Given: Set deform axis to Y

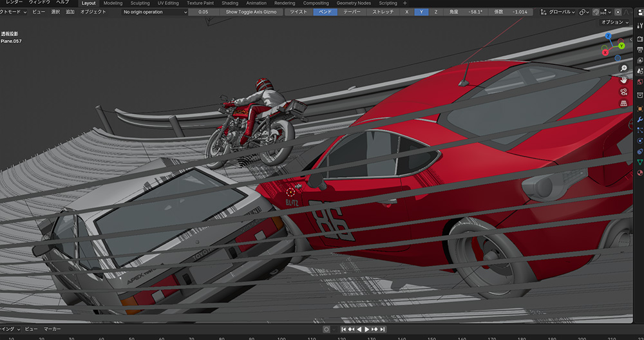Looking at the screenshot, I should click(421, 12).
